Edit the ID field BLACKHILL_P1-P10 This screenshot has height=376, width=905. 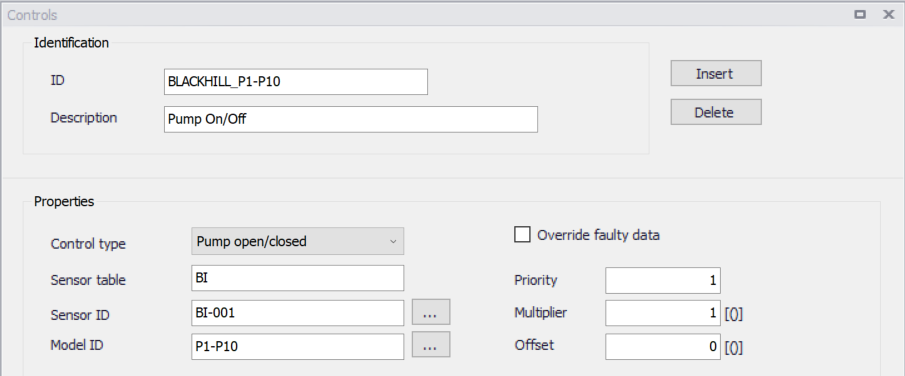[296, 82]
